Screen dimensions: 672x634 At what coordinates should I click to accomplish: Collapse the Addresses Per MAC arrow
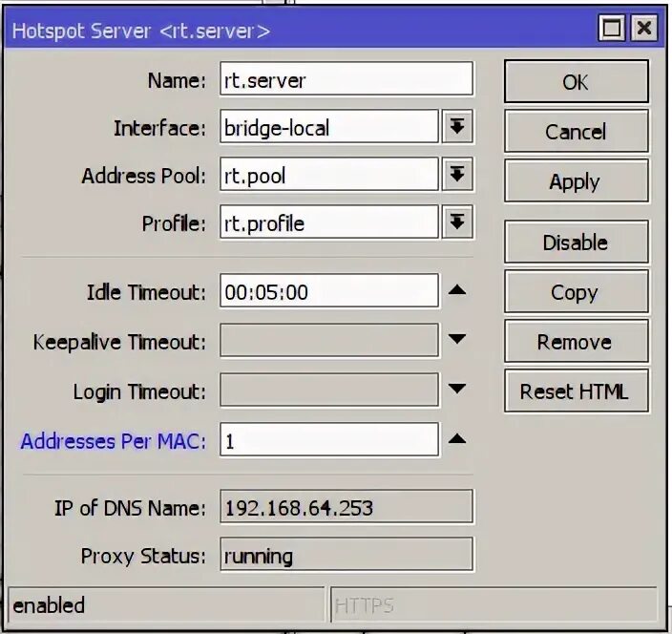(x=457, y=439)
